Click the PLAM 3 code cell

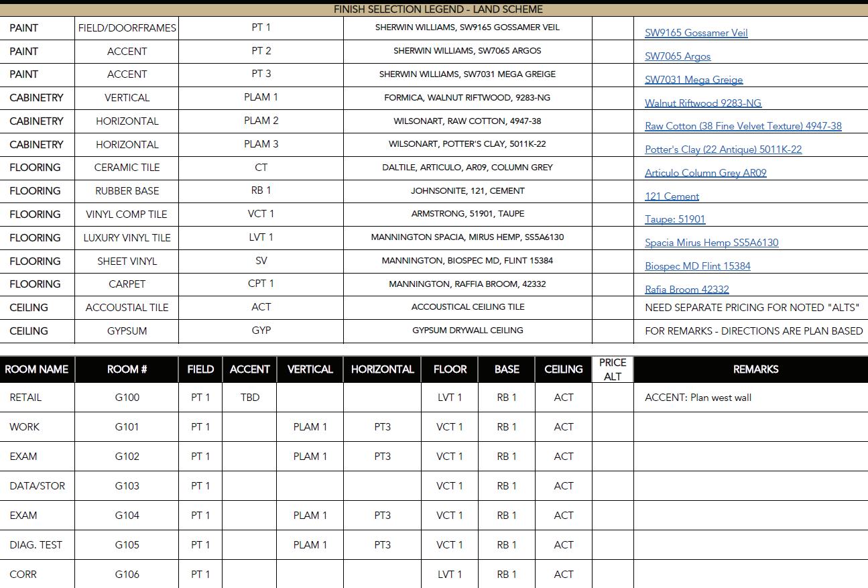[x=261, y=144]
